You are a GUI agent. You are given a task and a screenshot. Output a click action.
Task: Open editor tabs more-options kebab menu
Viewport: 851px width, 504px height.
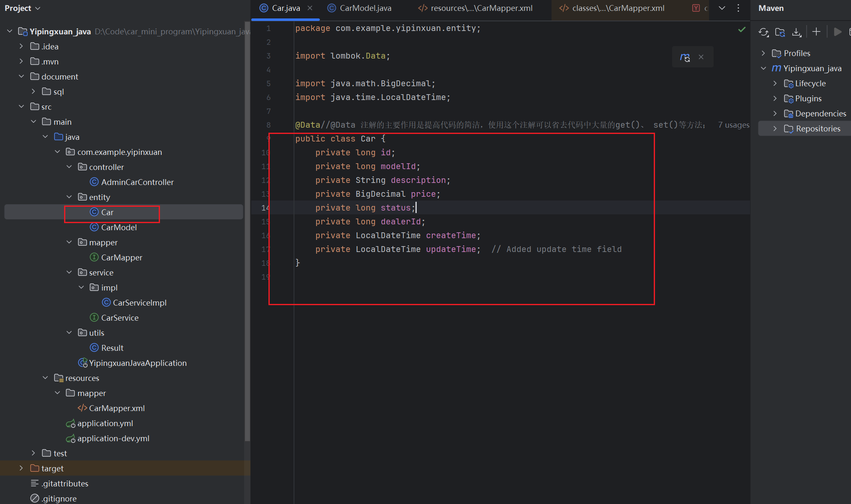(738, 8)
